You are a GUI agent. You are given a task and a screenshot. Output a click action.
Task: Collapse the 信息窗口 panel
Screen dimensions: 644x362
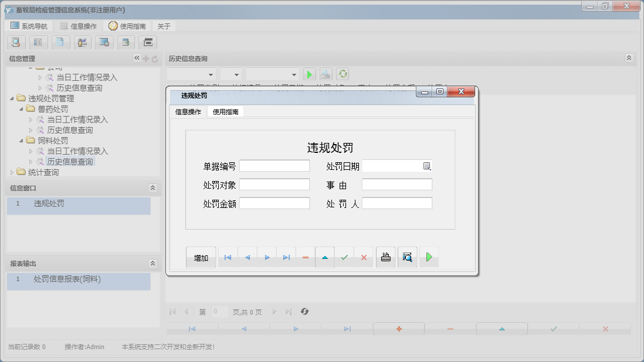coord(153,188)
